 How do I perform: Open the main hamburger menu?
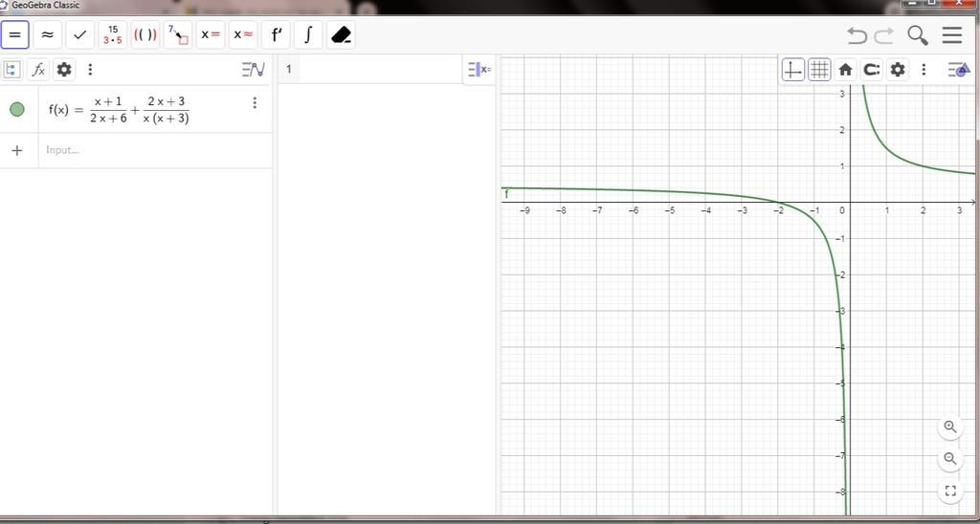click(x=952, y=35)
